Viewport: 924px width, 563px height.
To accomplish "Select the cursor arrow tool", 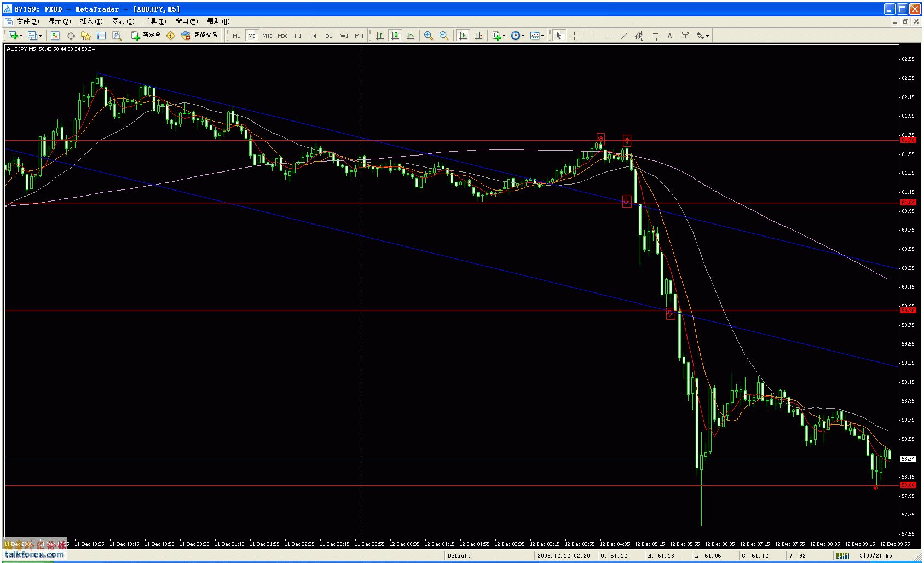I will (559, 36).
